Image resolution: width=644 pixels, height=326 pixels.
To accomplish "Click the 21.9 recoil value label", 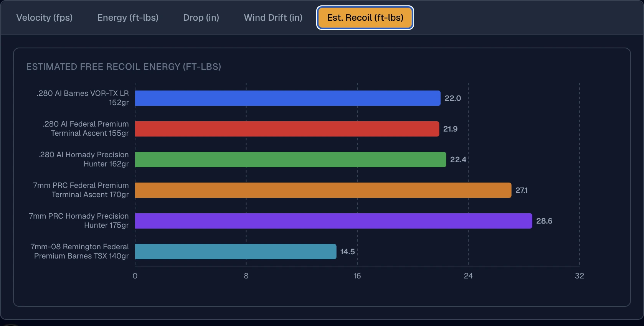I will (450, 129).
